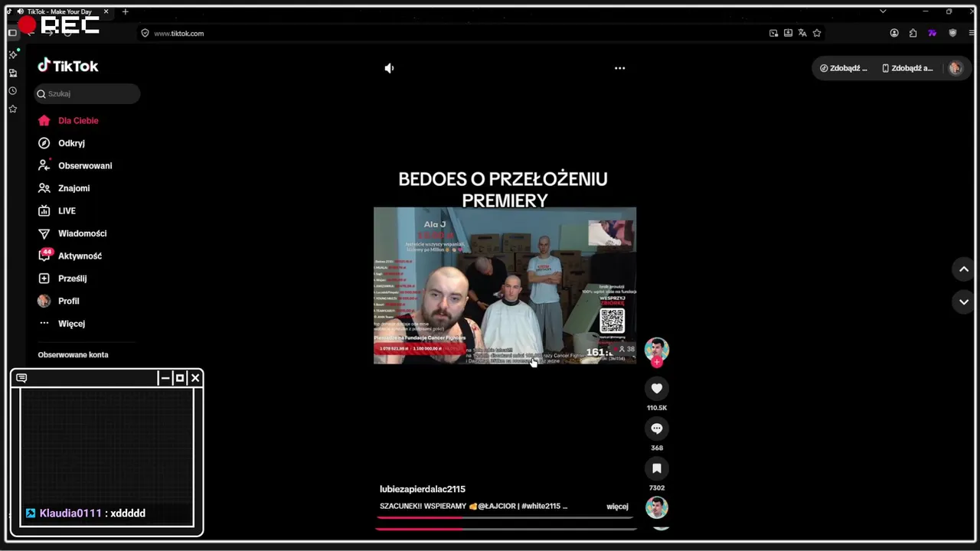Screen dimensions: 980x551
Task: Expand tab list dropdown chevron
Action: [883, 11]
